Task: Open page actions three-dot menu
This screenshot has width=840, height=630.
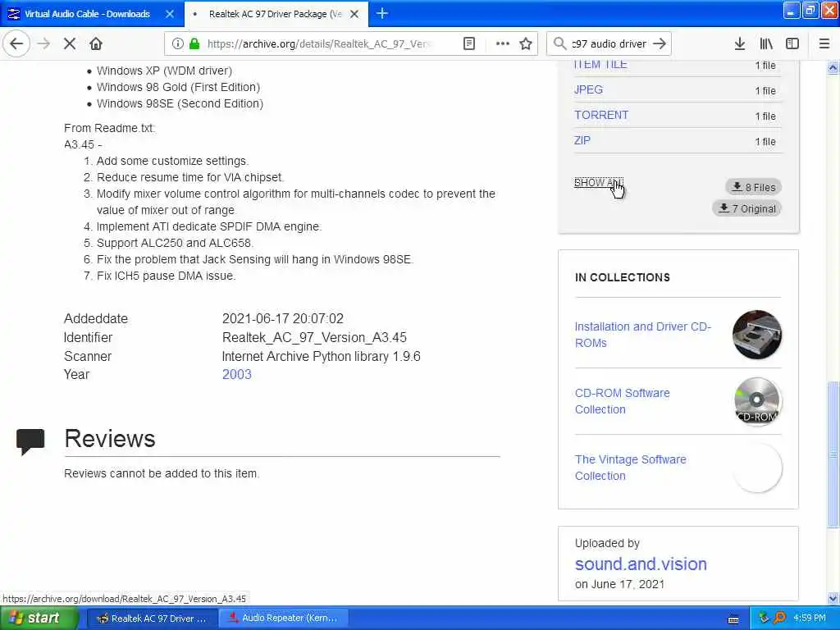Action: click(503, 43)
